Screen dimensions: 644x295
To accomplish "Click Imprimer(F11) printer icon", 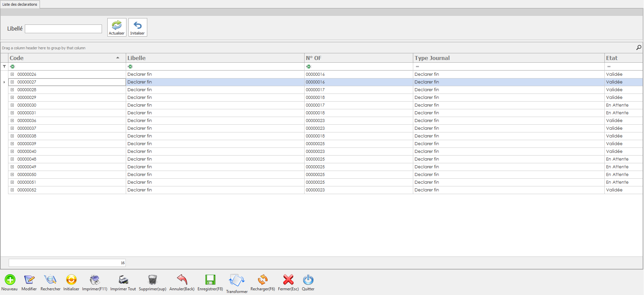I will coord(95,280).
